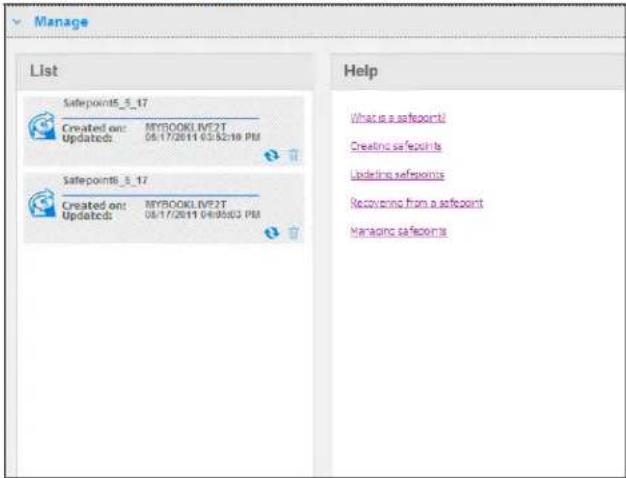The width and height of the screenshot is (626, 478).
Task: Select safepoint name above the 04:05 PM entry
Action: (105, 180)
